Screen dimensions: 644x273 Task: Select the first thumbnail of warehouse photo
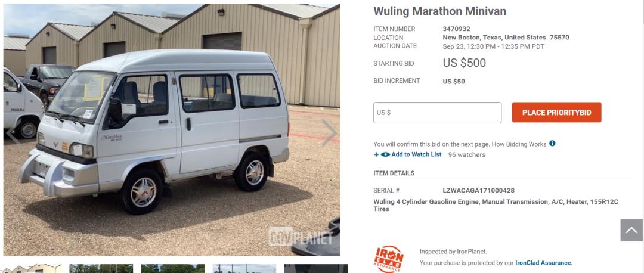[x=32, y=268]
